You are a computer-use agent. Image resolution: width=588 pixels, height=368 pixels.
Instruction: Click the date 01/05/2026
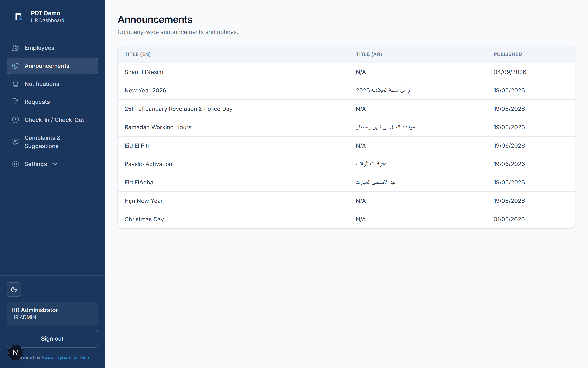pos(509,219)
